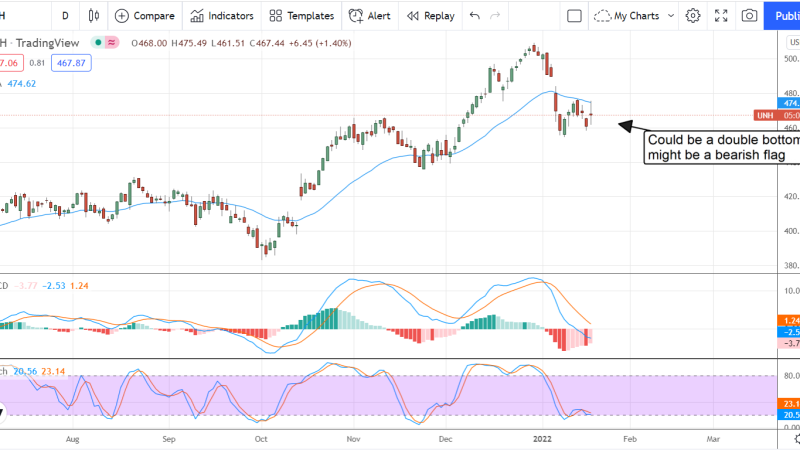The image size is (800, 450).
Task: Click the Compare symbols button
Action: click(144, 16)
